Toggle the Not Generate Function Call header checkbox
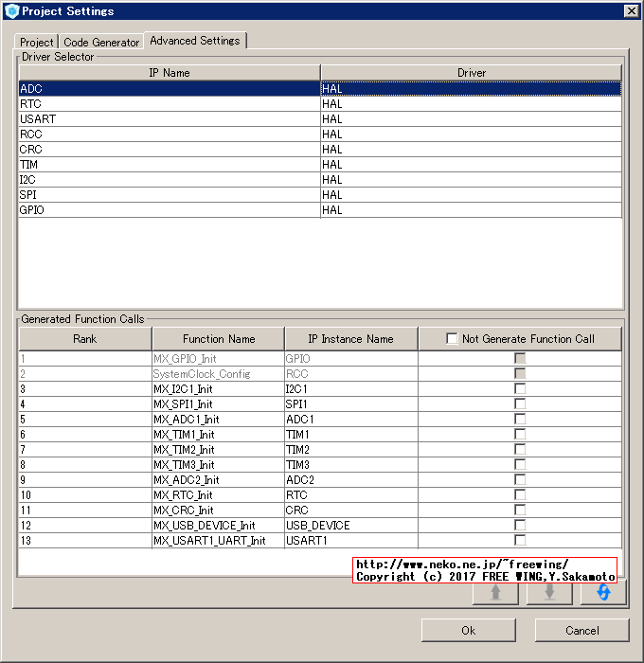Image resolution: width=644 pixels, height=663 pixels. 452,339
